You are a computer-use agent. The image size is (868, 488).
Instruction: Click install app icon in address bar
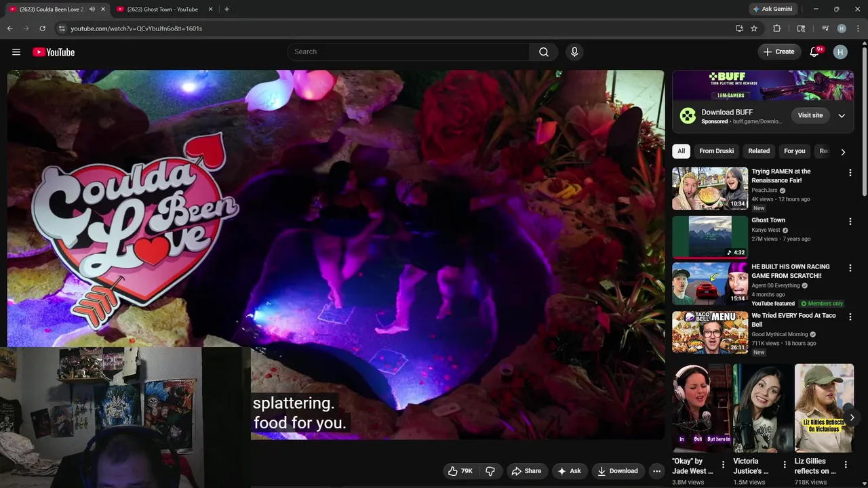tap(739, 28)
